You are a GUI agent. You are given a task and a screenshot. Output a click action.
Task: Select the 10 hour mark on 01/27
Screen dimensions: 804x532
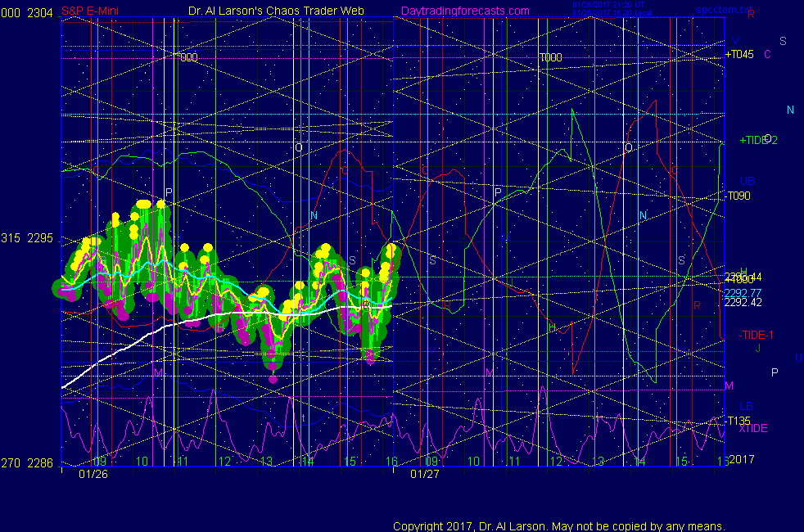point(473,462)
